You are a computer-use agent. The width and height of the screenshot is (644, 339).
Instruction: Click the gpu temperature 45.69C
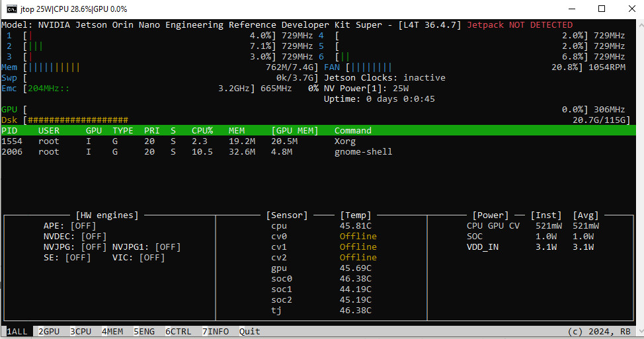pyautogui.click(x=355, y=268)
